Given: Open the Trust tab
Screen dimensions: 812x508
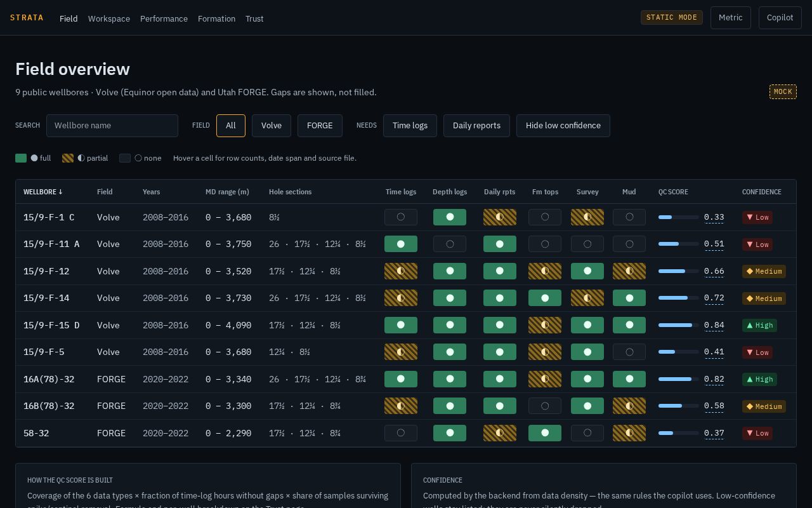Looking at the screenshot, I should (254, 18).
